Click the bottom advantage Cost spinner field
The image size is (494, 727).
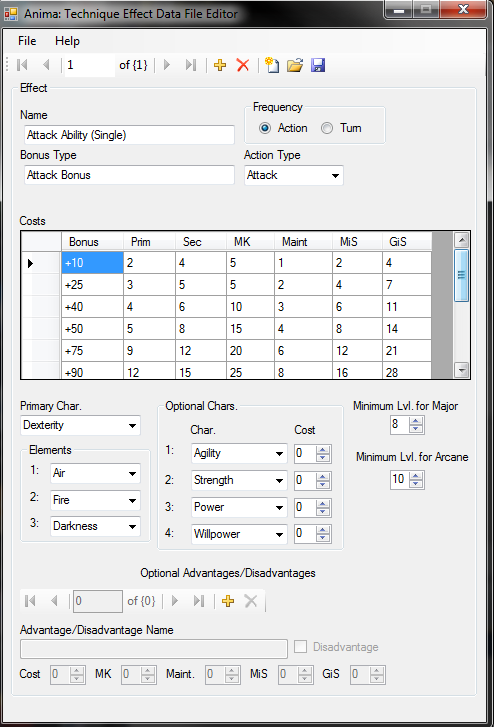68,675
